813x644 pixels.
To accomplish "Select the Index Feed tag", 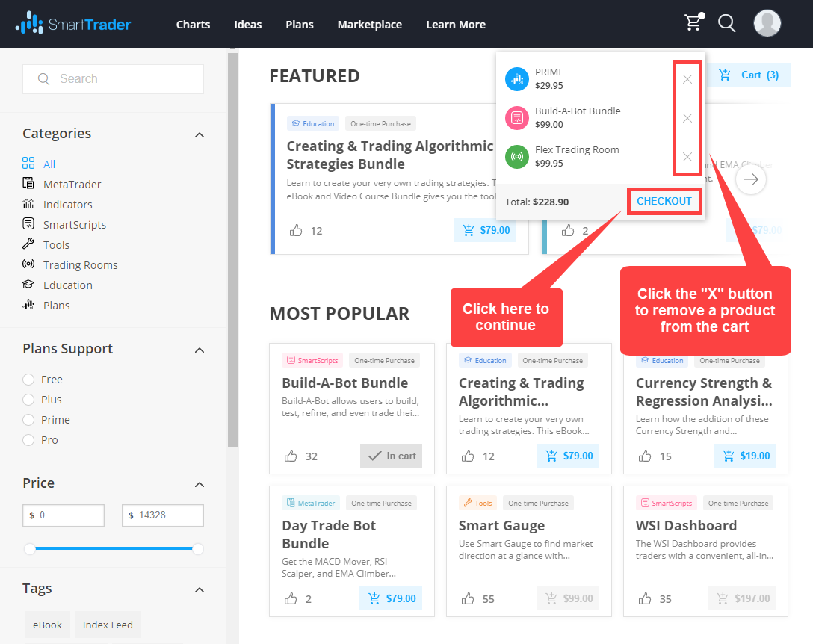I will click(108, 625).
